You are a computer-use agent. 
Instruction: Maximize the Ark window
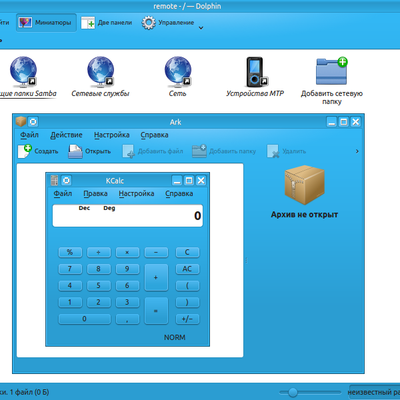343,122
